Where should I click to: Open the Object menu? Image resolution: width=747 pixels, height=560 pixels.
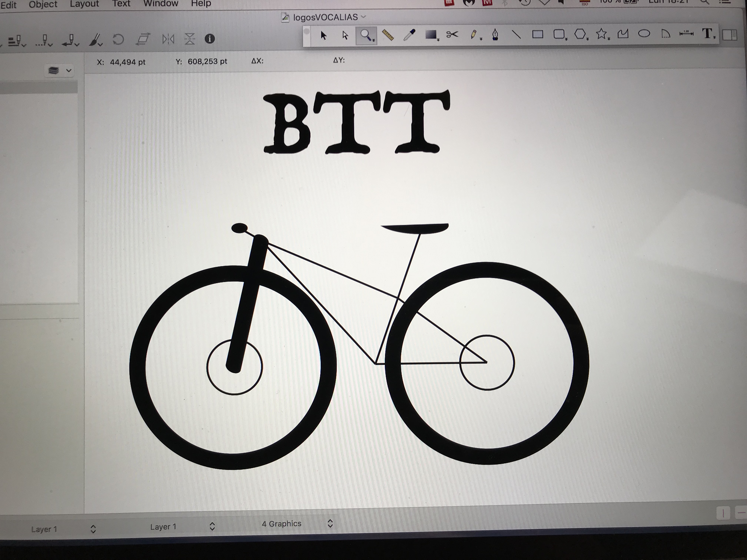click(43, 4)
